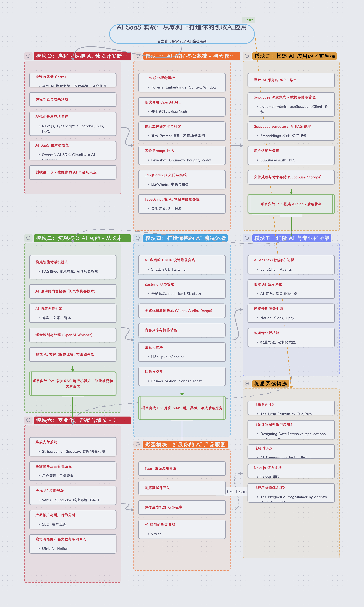This screenshot has width=364, height=607.
Task: Select the 提示工程的艺术与科学 card
Action: [182, 131]
